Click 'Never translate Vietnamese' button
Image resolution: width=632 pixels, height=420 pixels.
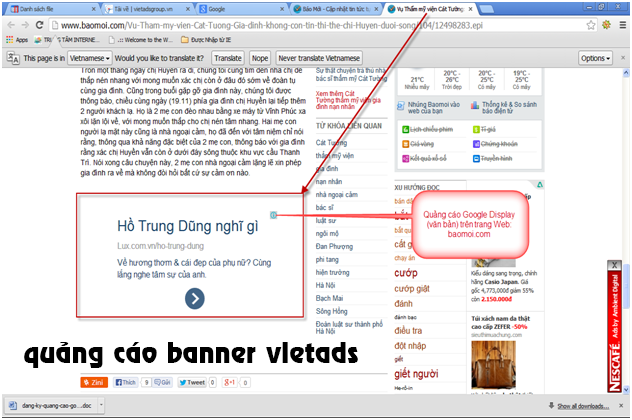pyautogui.click(x=319, y=58)
